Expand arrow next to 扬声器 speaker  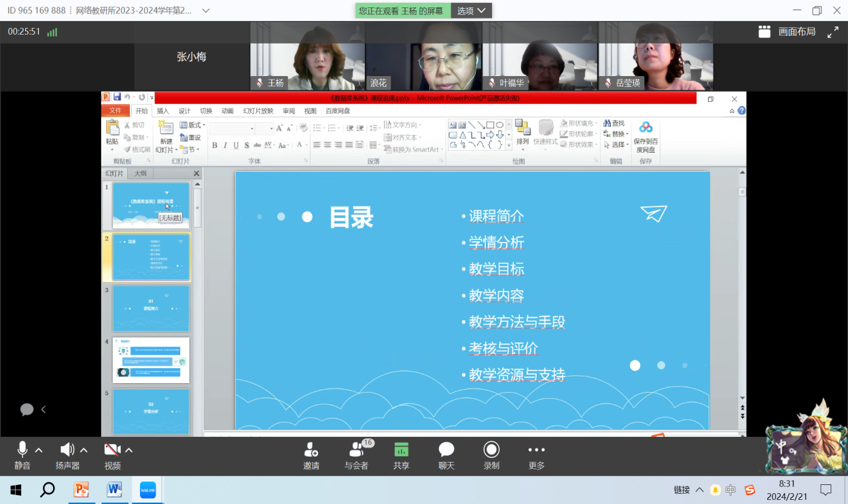84,450
